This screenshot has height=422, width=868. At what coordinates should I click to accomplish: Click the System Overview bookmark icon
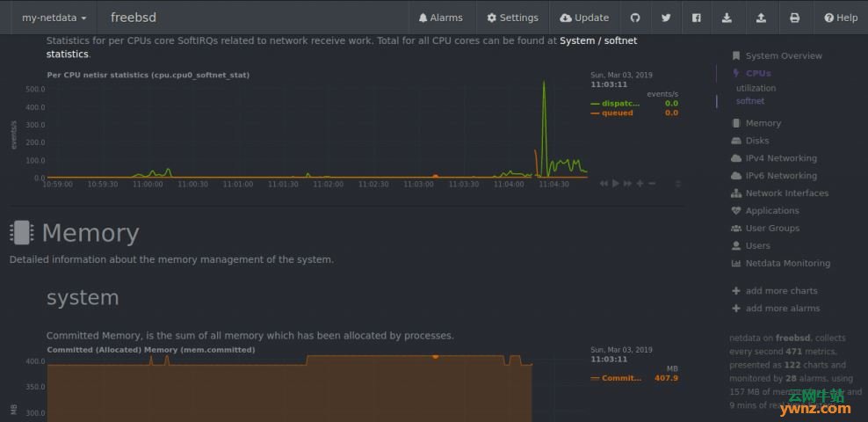click(x=735, y=56)
